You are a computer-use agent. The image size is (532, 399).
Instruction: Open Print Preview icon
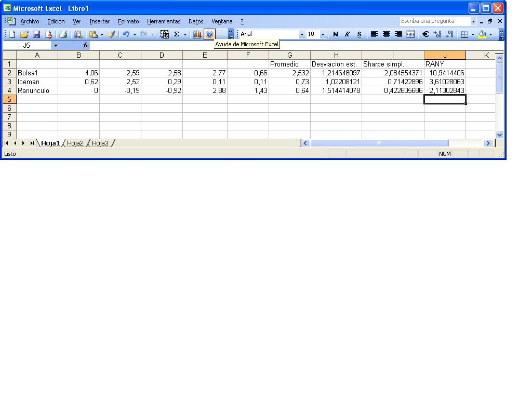point(78,34)
